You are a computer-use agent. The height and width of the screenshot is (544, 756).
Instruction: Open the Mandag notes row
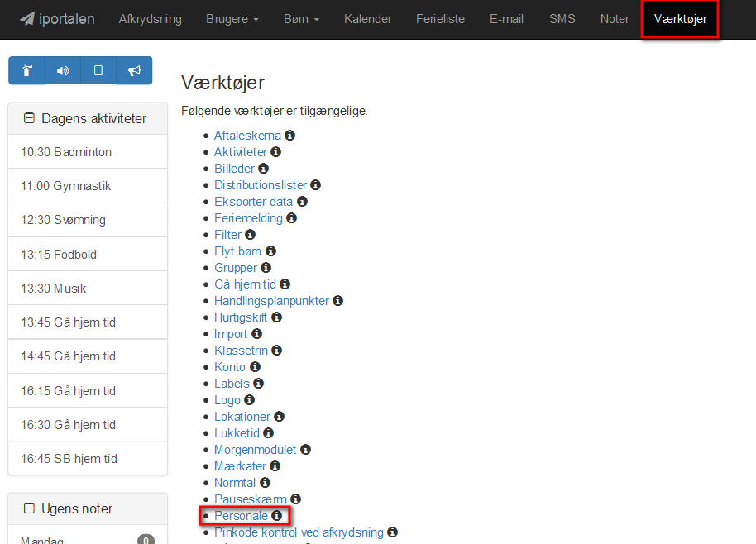coord(88,536)
